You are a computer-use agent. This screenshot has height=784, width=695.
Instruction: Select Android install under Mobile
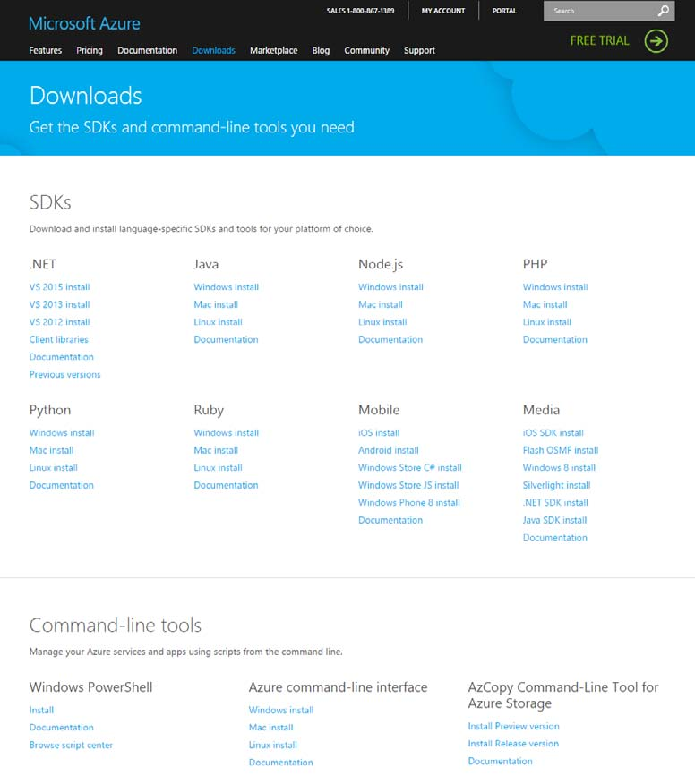[388, 451]
